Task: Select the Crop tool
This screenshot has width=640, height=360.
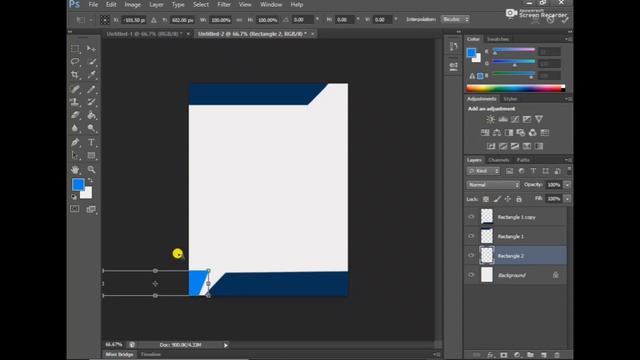Action: pyautogui.click(x=75, y=75)
